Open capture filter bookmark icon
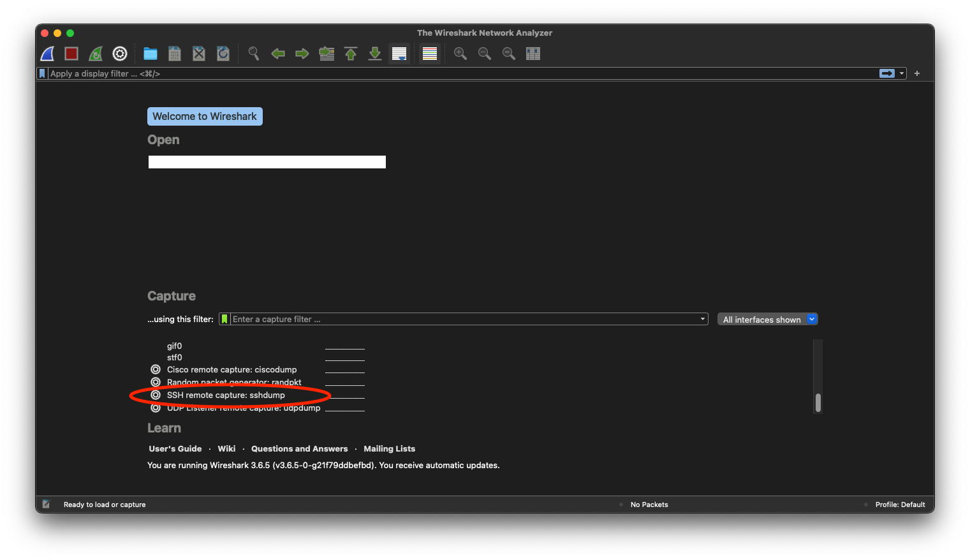 tap(224, 319)
